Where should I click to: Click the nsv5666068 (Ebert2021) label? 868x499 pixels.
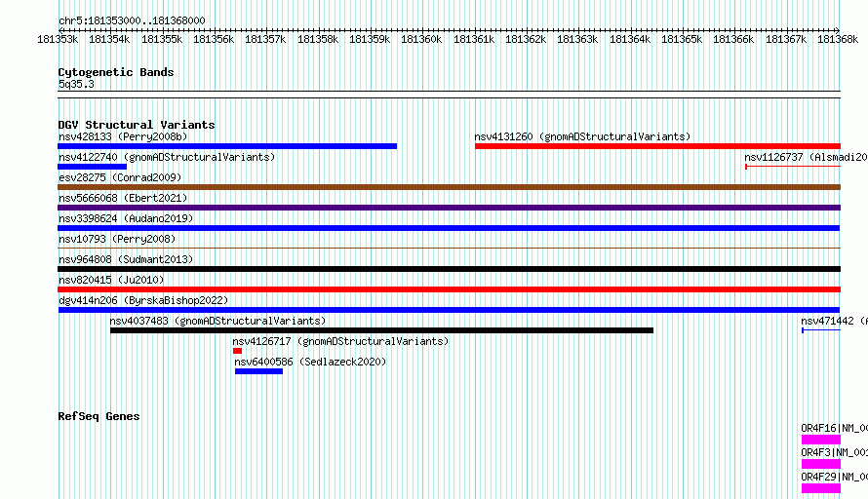(x=123, y=198)
